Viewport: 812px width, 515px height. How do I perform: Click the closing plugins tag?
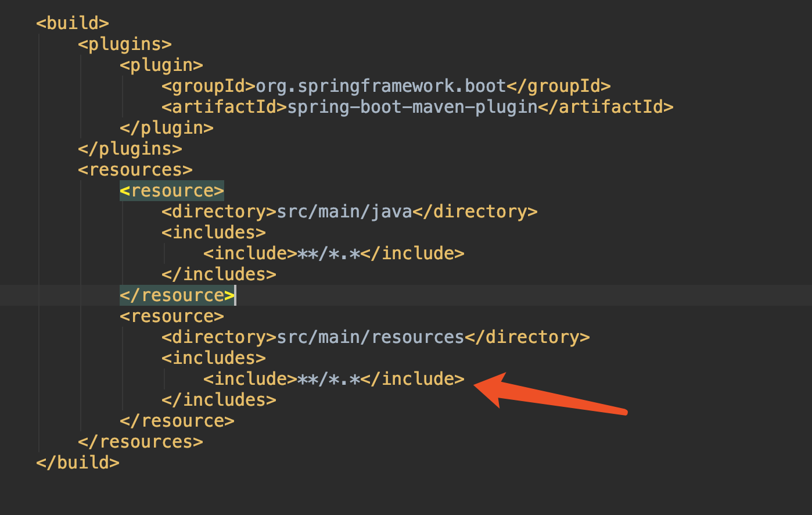(x=130, y=149)
